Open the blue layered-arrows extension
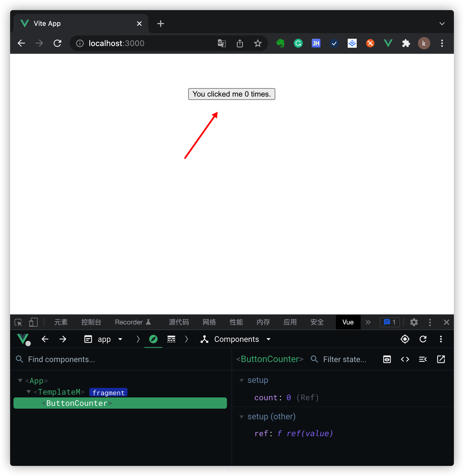464x476 pixels. tap(352, 43)
